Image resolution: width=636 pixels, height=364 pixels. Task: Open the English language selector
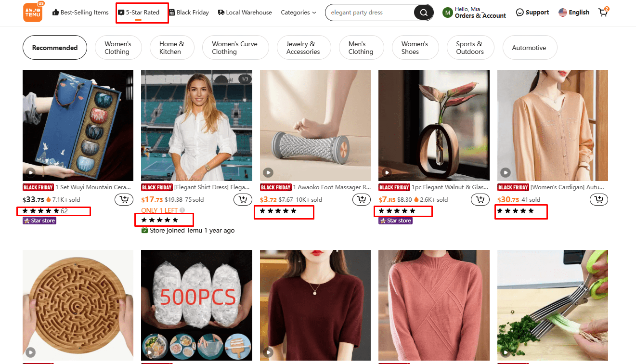click(574, 13)
